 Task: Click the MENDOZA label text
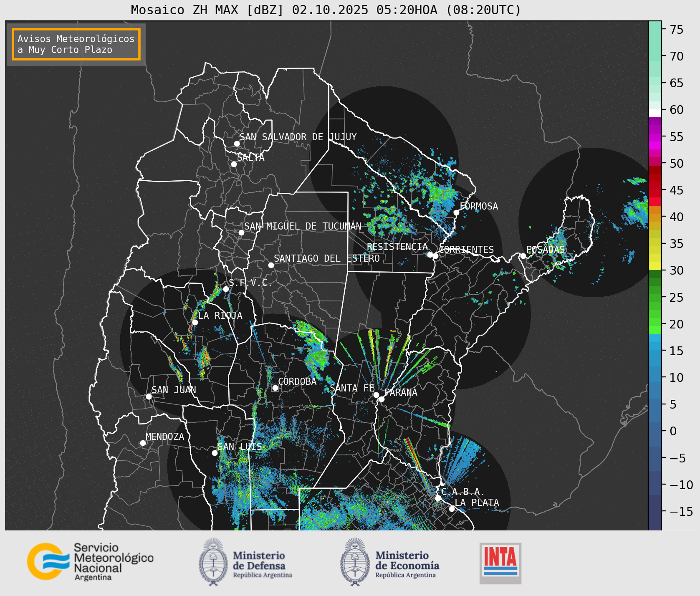tap(165, 437)
